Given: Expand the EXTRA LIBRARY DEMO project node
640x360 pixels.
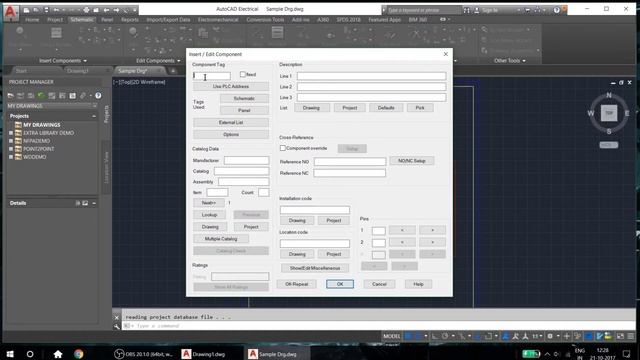Looking at the screenshot, I should pyautogui.click(x=11, y=133).
